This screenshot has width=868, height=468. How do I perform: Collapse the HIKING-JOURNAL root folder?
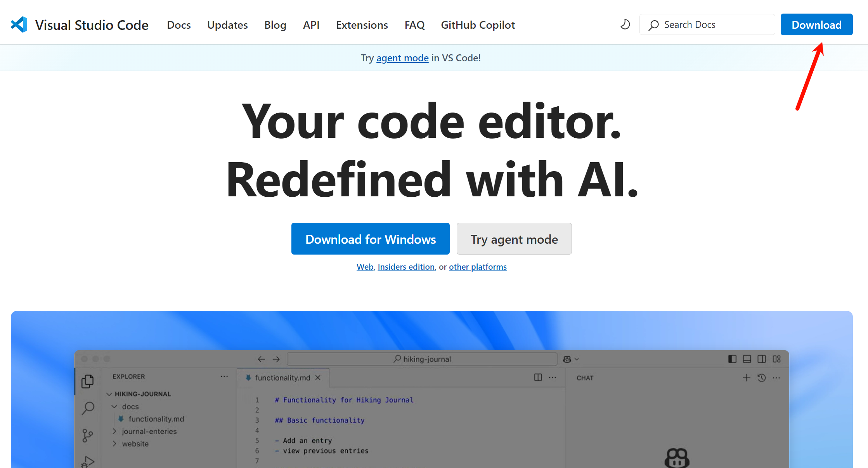pos(109,394)
